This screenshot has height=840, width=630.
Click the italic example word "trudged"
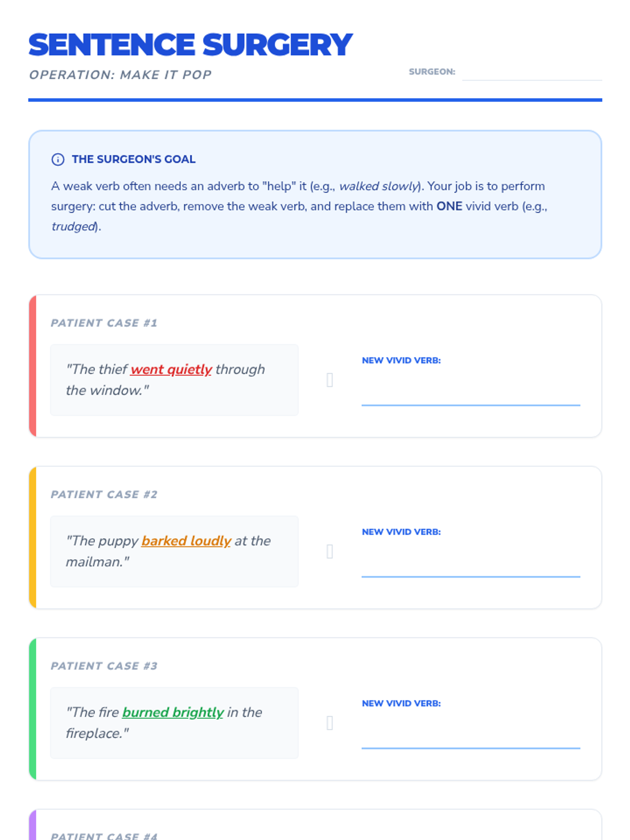pyautogui.click(x=73, y=227)
